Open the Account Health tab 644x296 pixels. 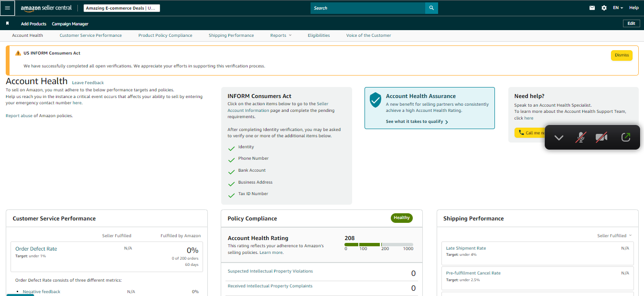pyautogui.click(x=27, y=35)
